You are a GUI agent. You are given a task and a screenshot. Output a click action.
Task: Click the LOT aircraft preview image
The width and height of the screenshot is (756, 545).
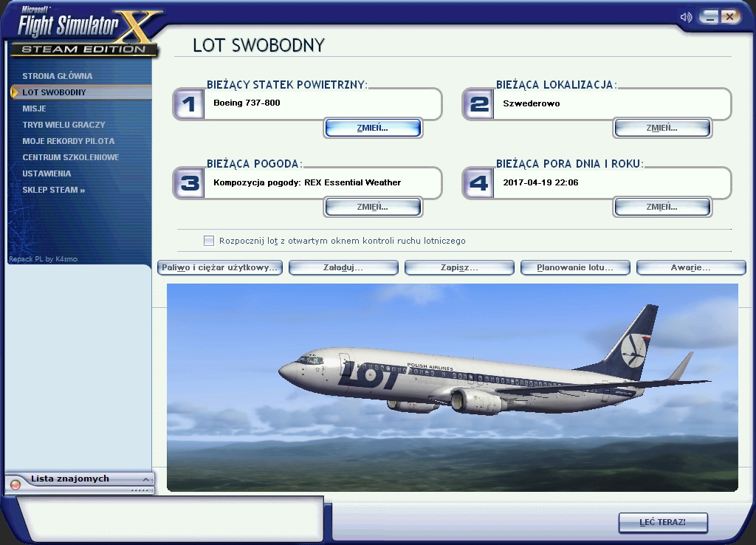453,388
